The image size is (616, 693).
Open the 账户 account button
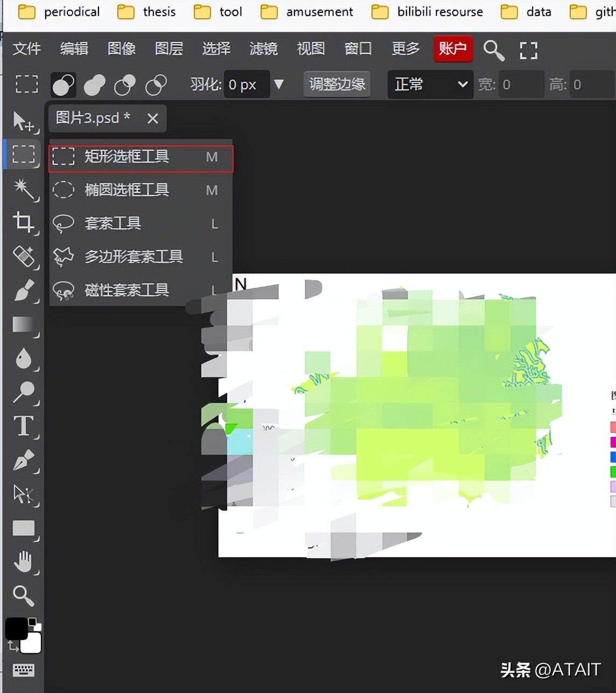453,49
